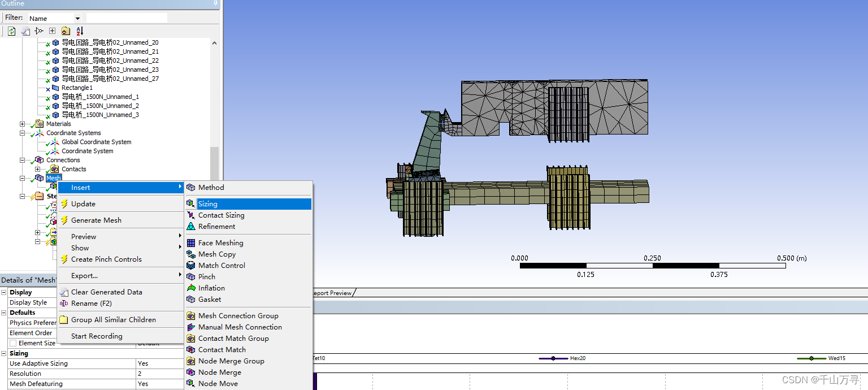Select 导电桥_1500N_Unnamed_1 in tree
868x390 pixels.
point(100,97)
